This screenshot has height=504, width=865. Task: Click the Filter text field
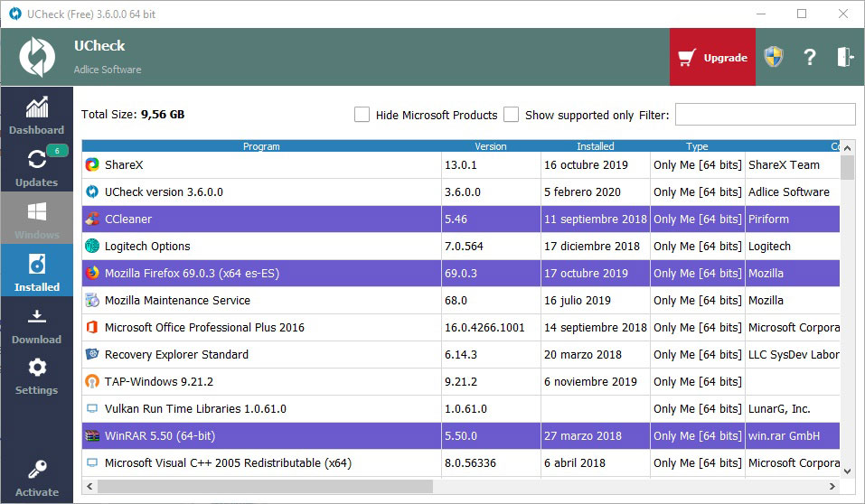(x=766, y=115)
